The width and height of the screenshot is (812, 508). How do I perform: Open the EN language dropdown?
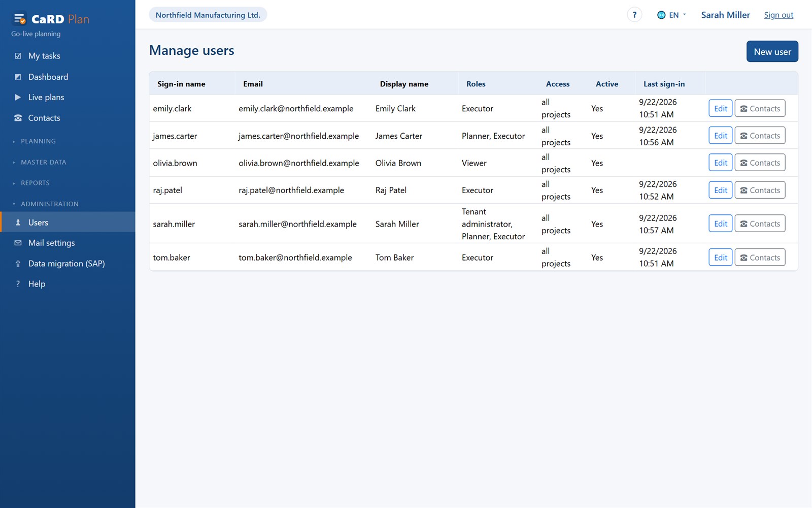click(x=672, y=15)
